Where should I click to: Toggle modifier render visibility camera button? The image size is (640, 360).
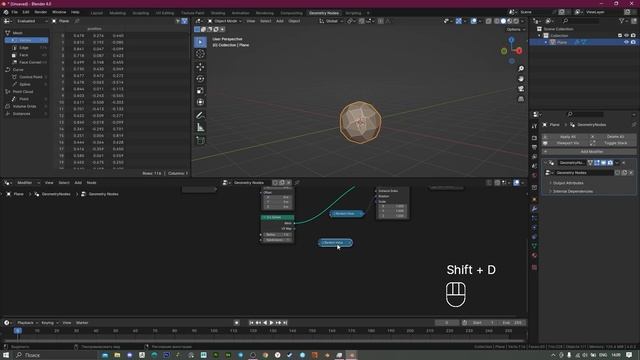pos(610,163)
